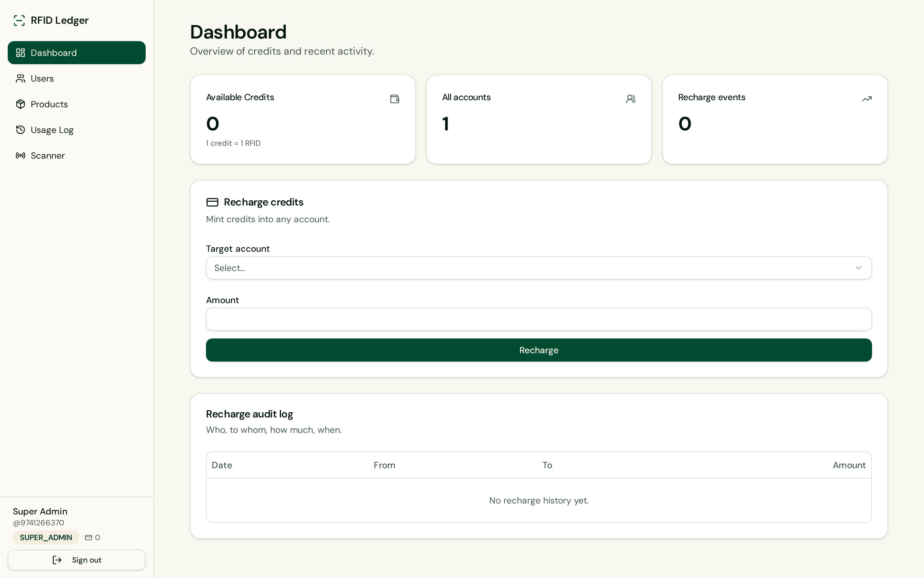
Task: Open the Scanner page
Action: click(x=76, y=155)
